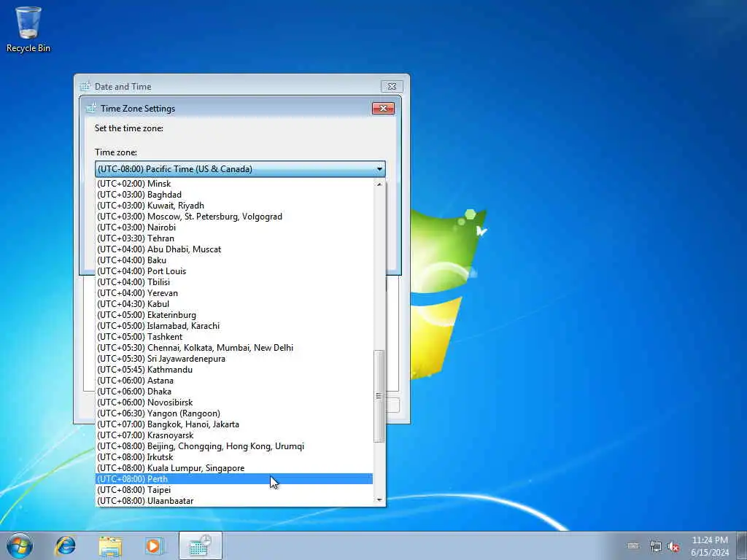The image size is (747, 560).
Task: Choose (UTC+06:30) Yangon (Rangoon)
Action: 234,413
